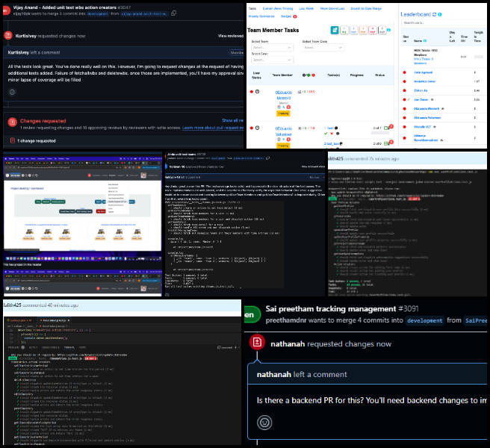This screenshot has width=490, height=448.
Task: Click 'Team Member Tasks' heading
Action: (x=273, y=30)
